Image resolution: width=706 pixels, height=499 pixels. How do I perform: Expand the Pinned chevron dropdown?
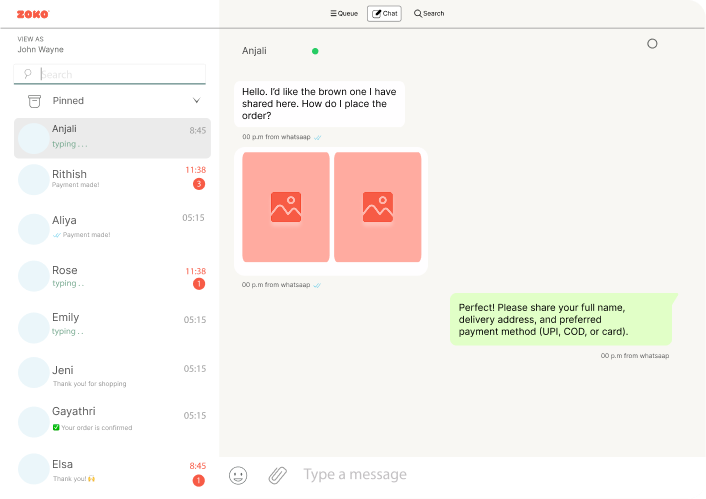coord(196,100)
